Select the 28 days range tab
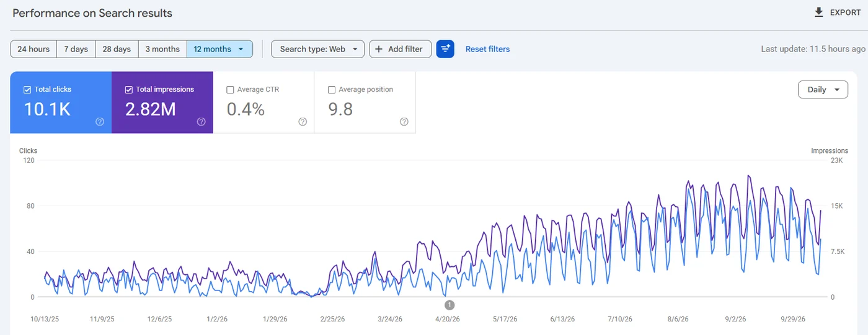This screenshot has height=335, width=868. point(117,49)
